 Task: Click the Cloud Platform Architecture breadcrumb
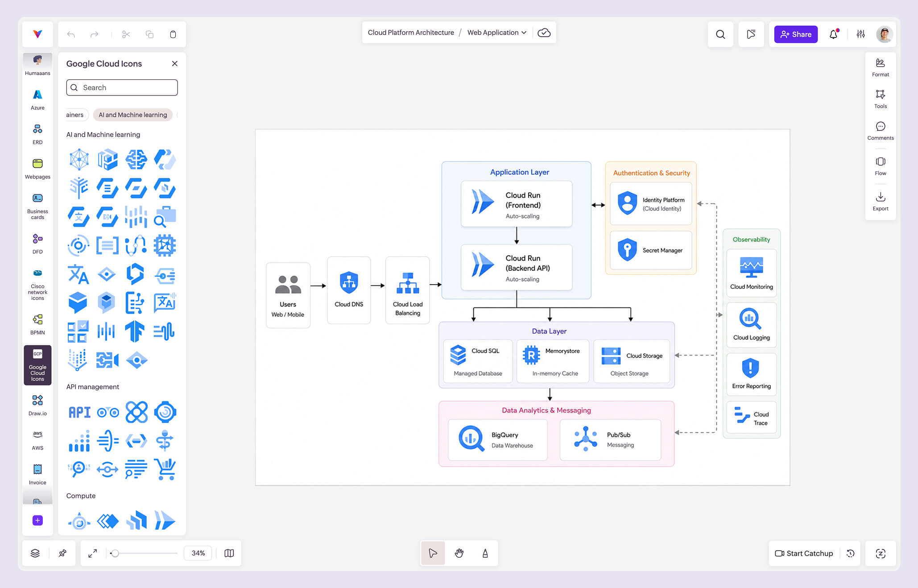point(411,33)
